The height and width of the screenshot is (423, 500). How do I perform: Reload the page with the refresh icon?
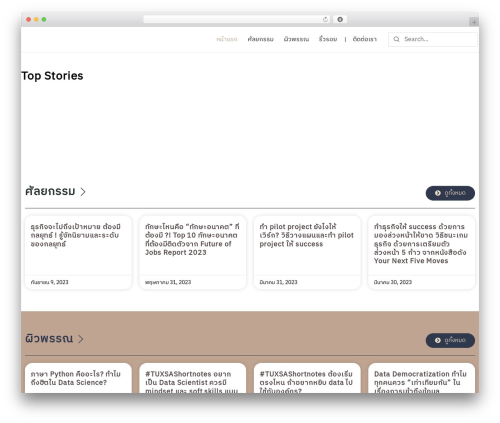click(x=325, y=20)
